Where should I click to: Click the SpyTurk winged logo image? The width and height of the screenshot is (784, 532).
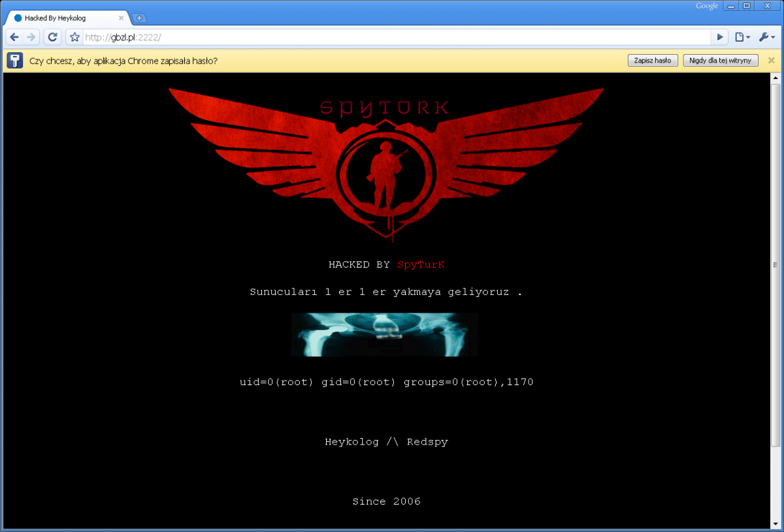386,164
